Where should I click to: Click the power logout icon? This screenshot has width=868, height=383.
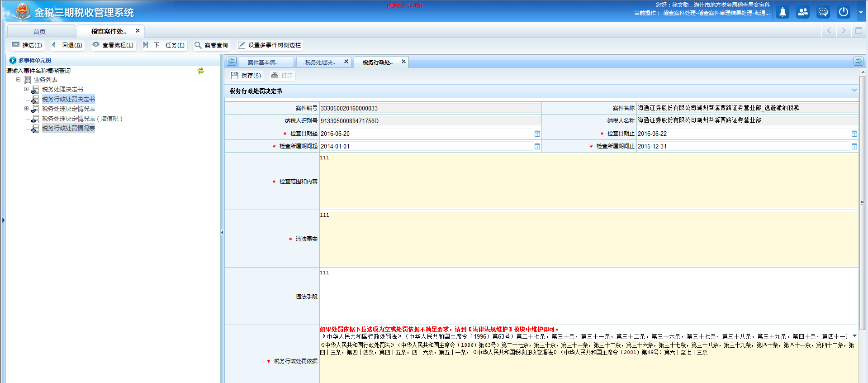coord(844,12)
